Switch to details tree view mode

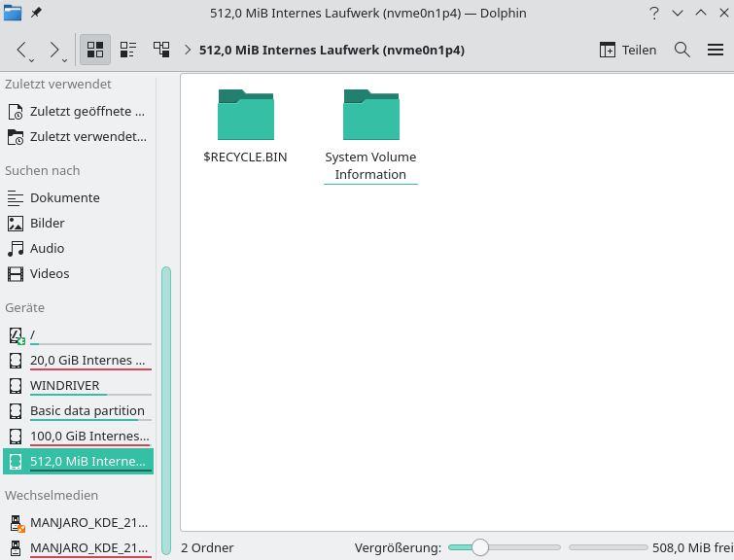(x=161, y=50)
